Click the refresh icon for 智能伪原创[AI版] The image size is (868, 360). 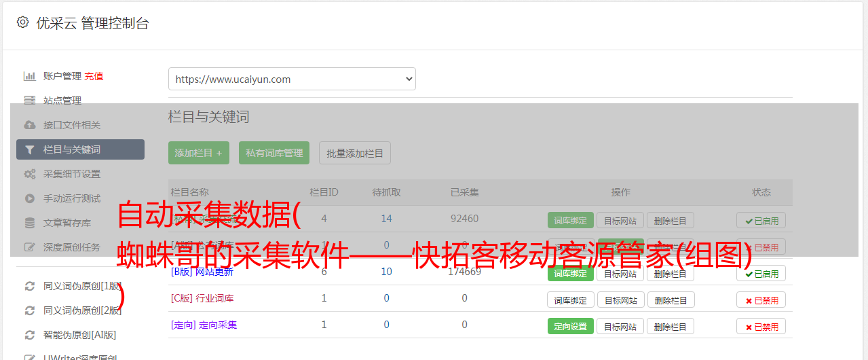pos(29,335)
